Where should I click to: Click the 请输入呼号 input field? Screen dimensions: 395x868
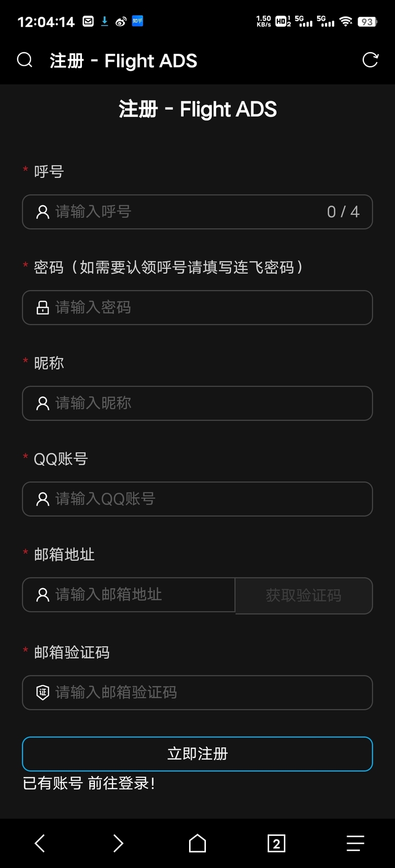(x=188, y=212)
